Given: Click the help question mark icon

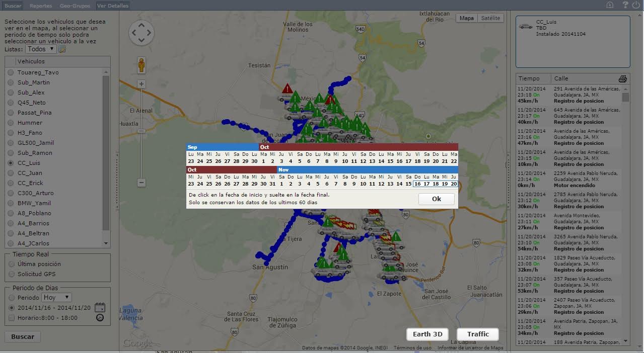Looking at the screenshot, I should coord(625,5).
